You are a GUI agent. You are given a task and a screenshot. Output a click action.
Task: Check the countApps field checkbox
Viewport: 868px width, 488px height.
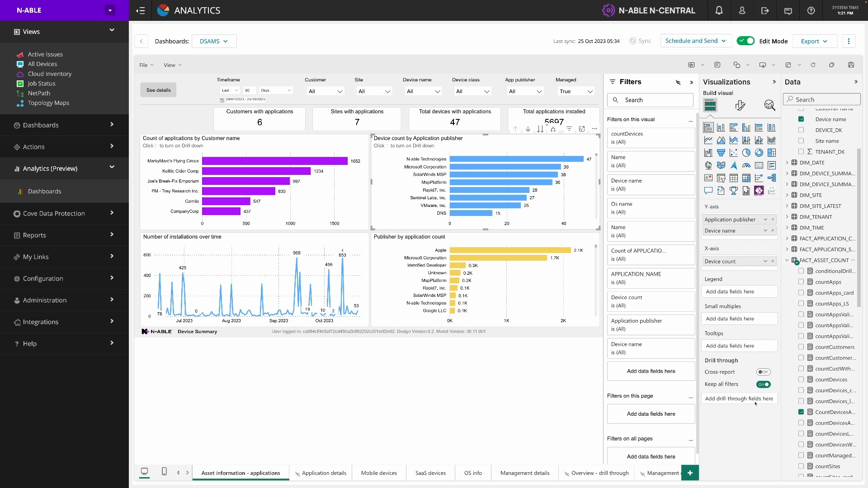(x=801, y=282)
